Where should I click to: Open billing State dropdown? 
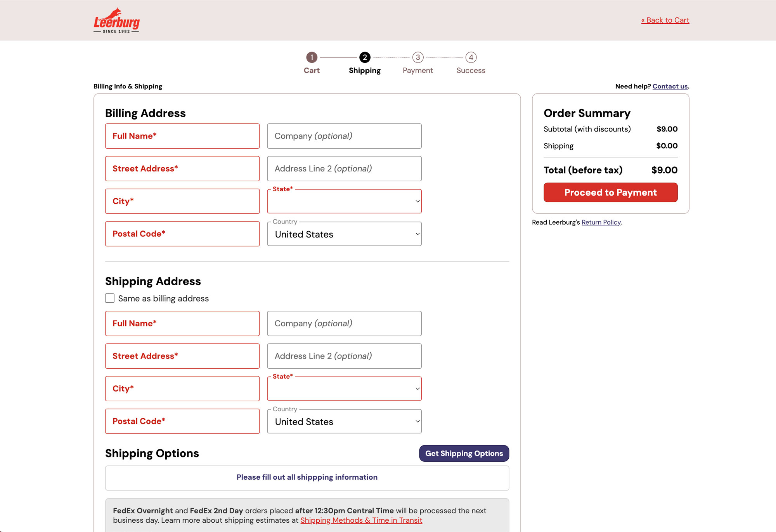tap(344, 201)
